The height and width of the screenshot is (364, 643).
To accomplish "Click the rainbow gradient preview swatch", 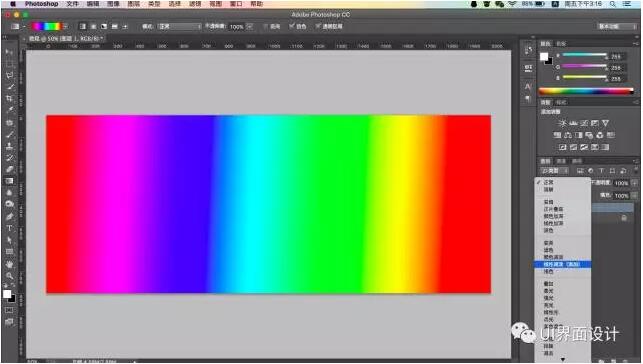I will click(46, 26).
